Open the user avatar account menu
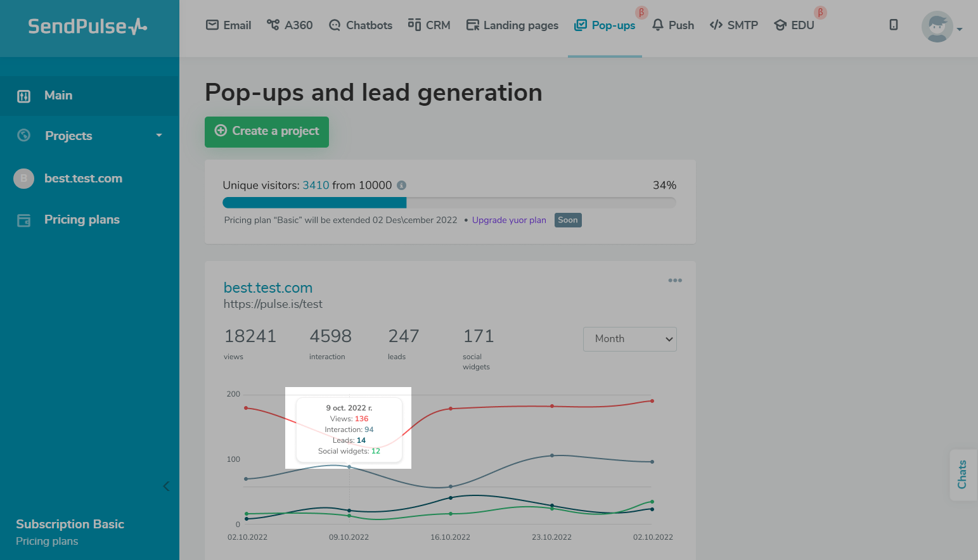Image resolution: width=978 pixels, height=560 pixels. (x=941, y=27)
